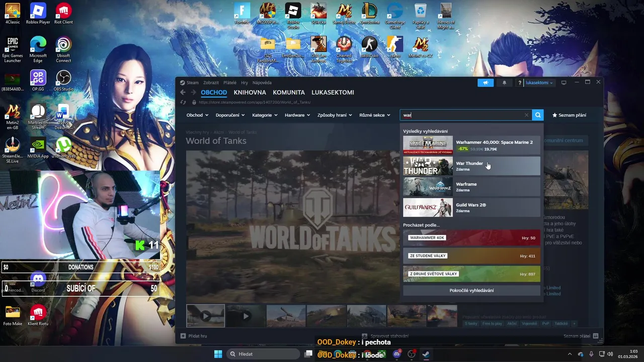Click the Steam store URL address bar
This screenshot has height=362, width=644.
[x=255, y=102]
